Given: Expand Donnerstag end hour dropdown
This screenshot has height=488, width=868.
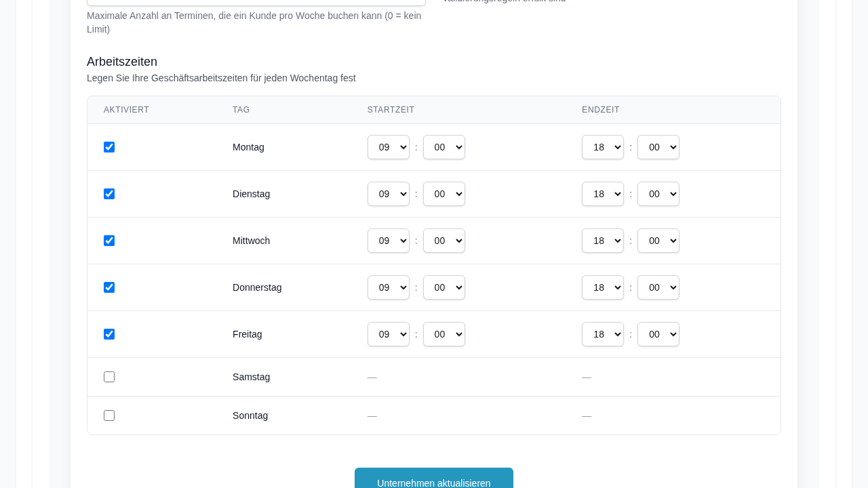Looking at the screenshot, I should click(x=602, y=287).
